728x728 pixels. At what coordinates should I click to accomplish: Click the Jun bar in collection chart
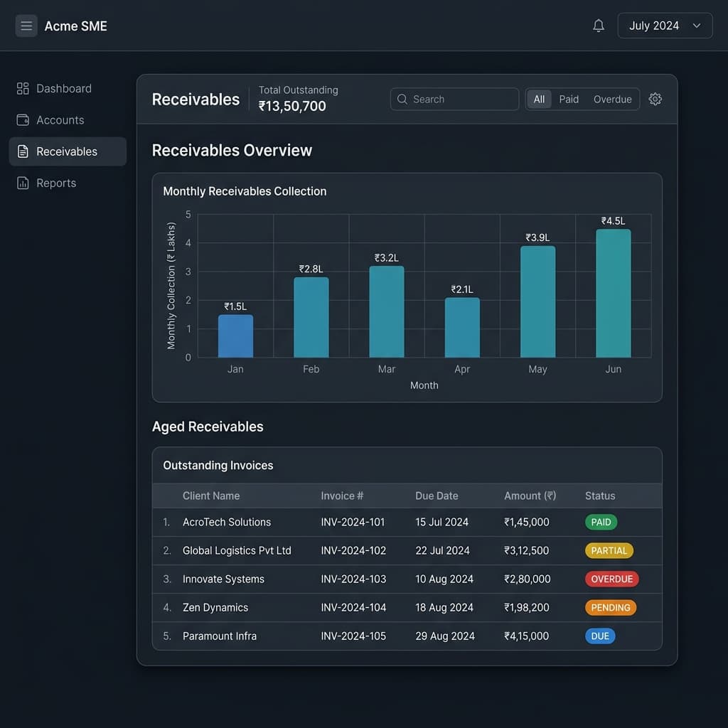[614, 293]
